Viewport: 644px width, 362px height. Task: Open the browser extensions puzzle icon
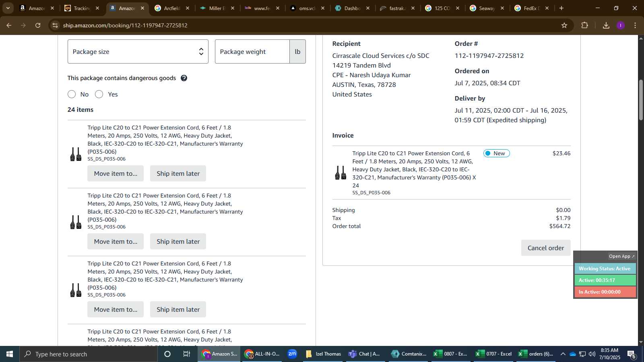pos(585,25)
